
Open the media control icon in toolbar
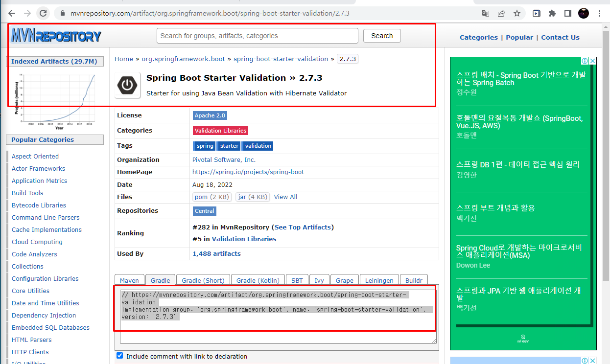coord(537,13)
